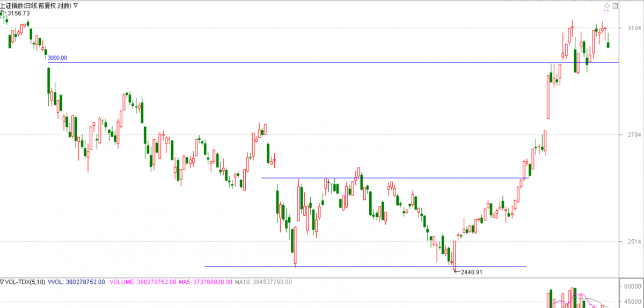Screen dimensions: 644x308
Task: Open the dropdown triangle beside 上证指数 title
Action: click(x=75, y=5)
